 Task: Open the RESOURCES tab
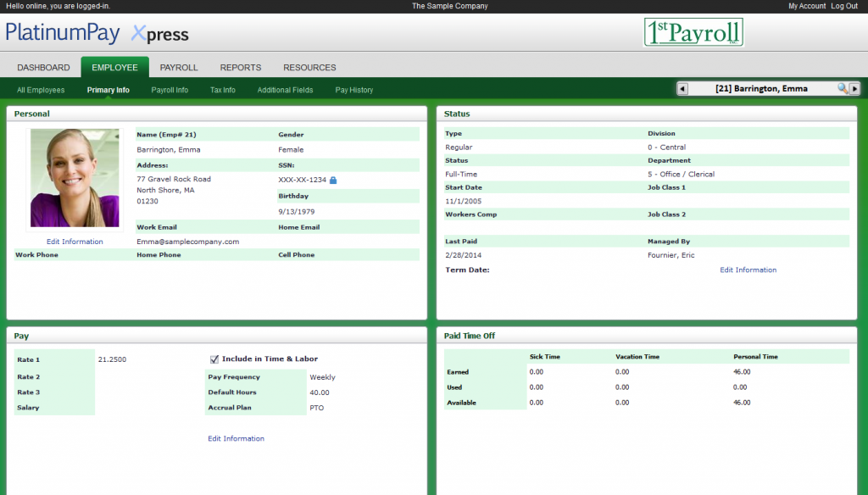[x=309, y=68]
